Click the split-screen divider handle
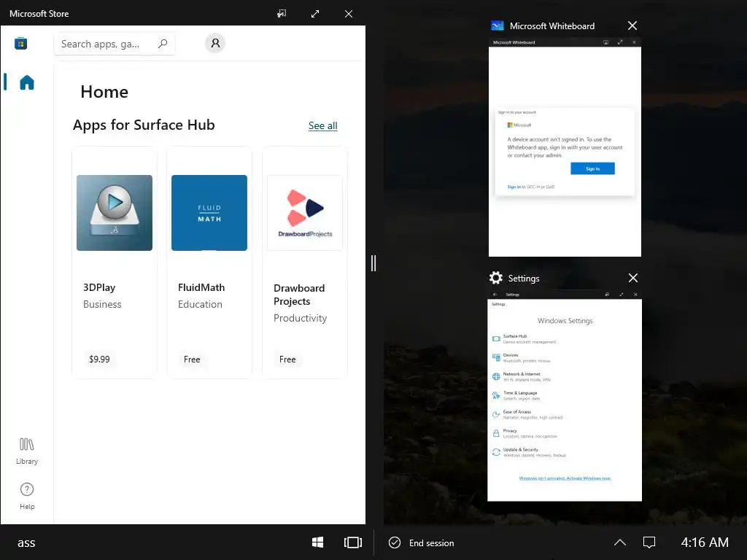 click(373, 262)
